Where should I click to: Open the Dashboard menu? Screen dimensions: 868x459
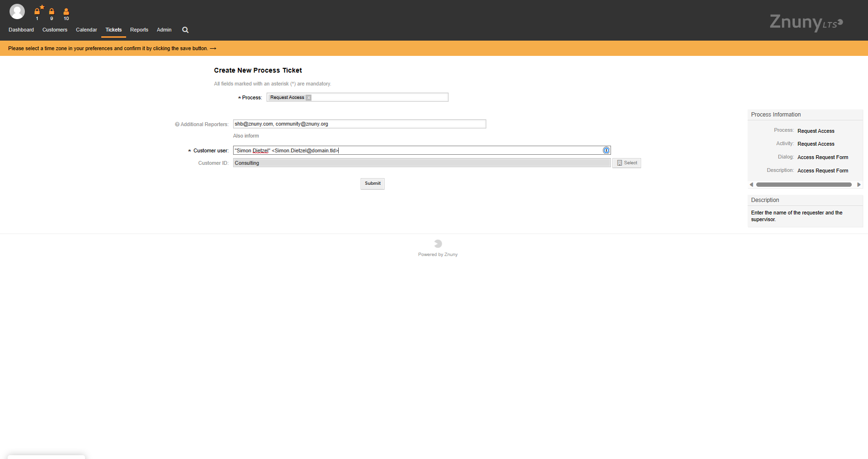pos(21,30)
